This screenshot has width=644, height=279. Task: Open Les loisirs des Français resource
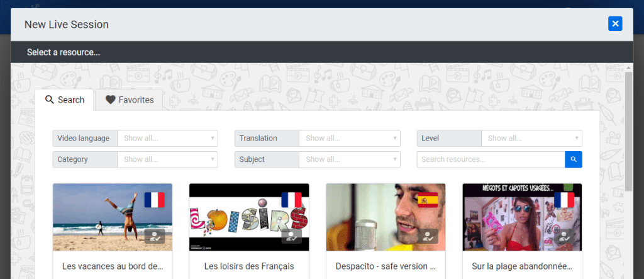point(249,266)
